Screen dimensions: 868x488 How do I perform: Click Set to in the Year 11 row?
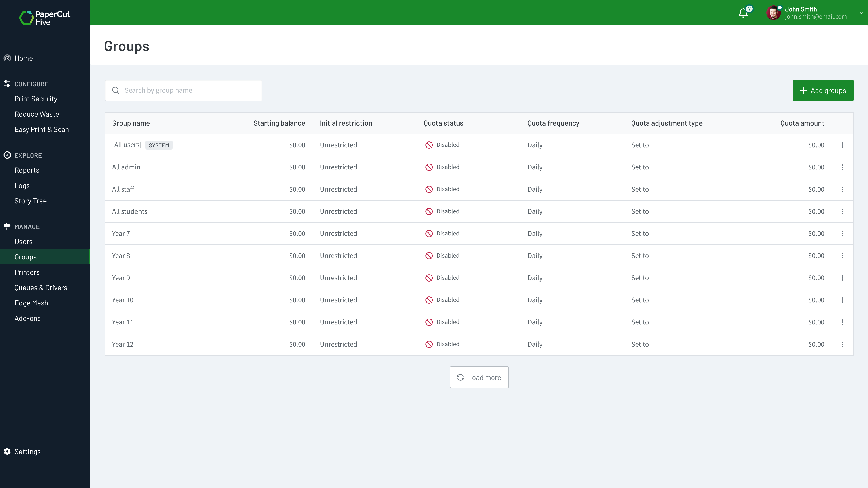[640, 322]
